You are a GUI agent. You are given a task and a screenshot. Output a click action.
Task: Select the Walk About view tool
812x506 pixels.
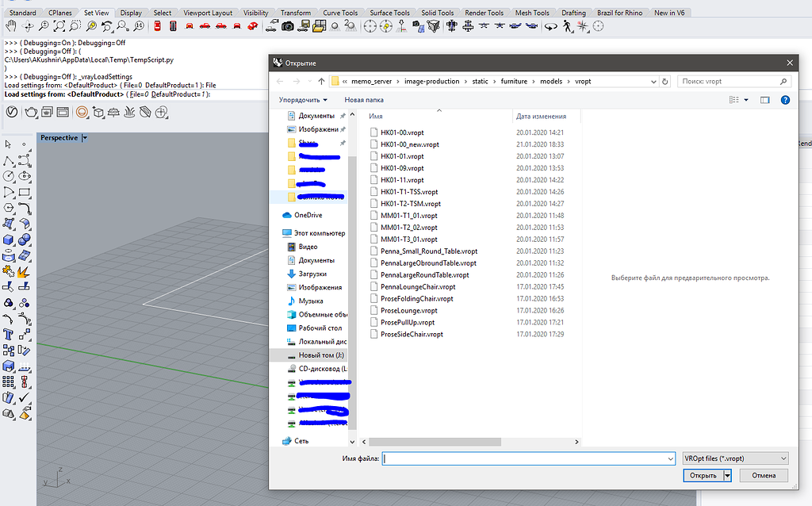(x=567, y=26)
